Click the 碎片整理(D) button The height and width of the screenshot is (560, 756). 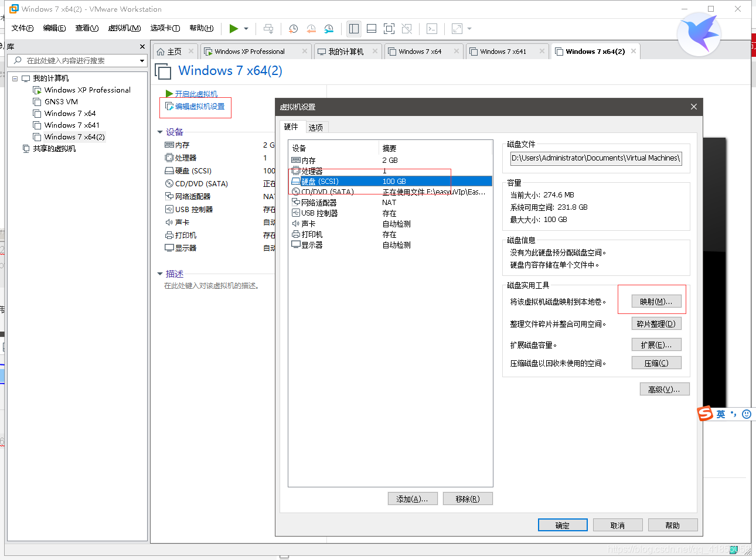coord(656,324)
